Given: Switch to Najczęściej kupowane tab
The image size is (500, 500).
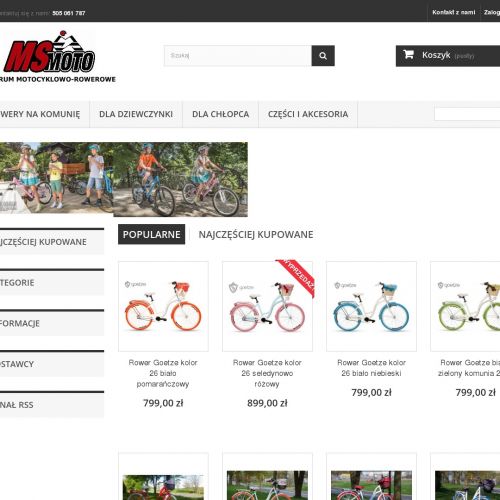Looking at the screenshot, I should click(x=256, y=234).
